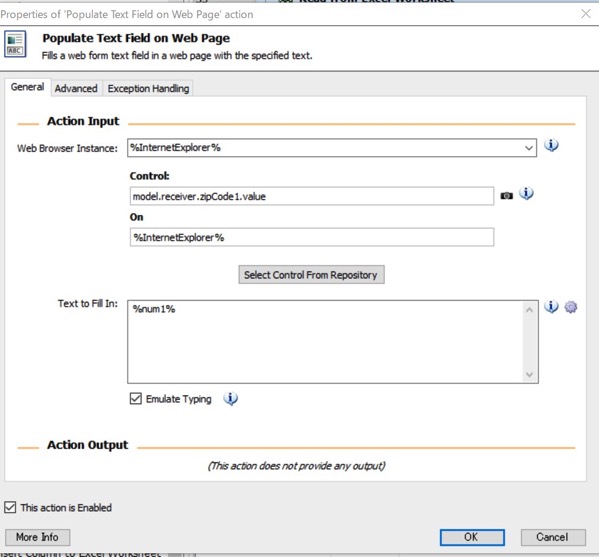Click the camera icon next to Control field

point(507,196)
